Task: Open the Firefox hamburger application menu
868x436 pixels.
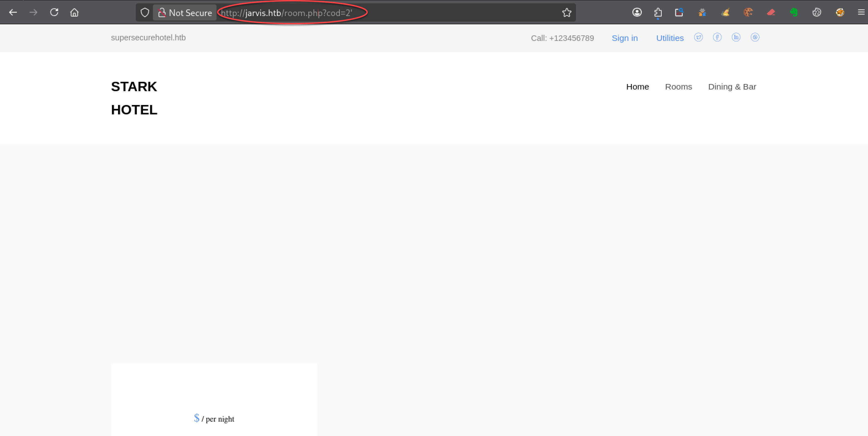Action: [x=861, y=12]
